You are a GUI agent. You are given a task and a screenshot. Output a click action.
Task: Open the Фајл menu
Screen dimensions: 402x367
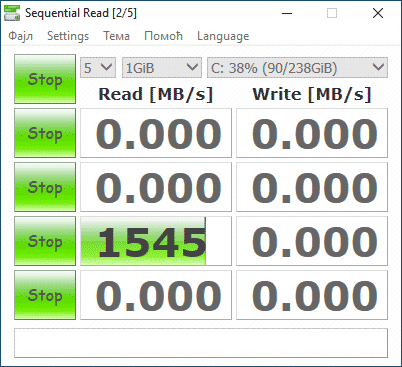(x=20, y=36)
